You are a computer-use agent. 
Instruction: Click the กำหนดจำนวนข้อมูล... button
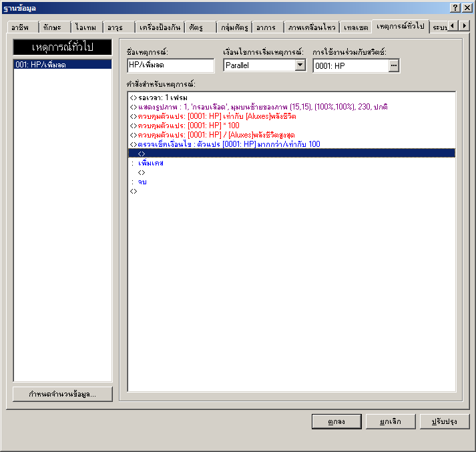(x=63, y=394)
